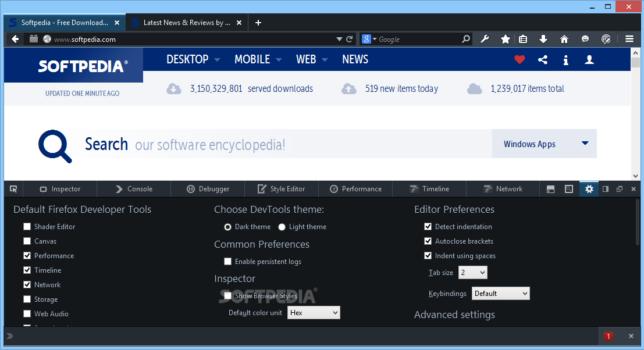Close the bottom developer toolbar
The height and width of the screenshot is (350, 644).
pos(631,336)
